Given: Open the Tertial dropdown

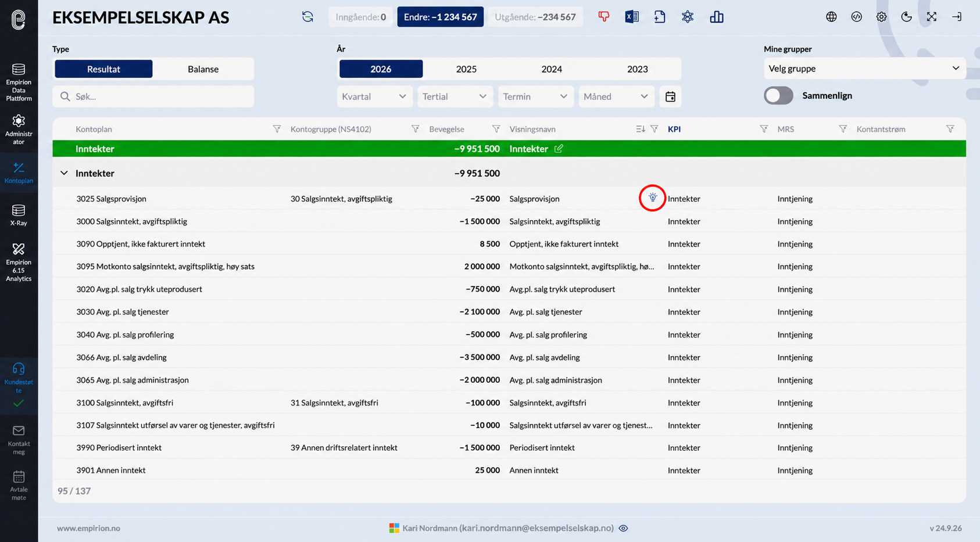Looking at the screenshot, I should (x=455, y=96).
